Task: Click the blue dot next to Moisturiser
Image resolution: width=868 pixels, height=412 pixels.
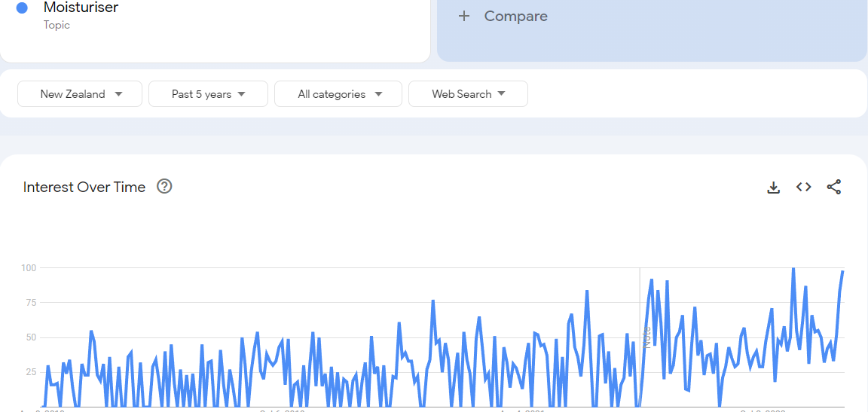Action: tap(22, 8)
